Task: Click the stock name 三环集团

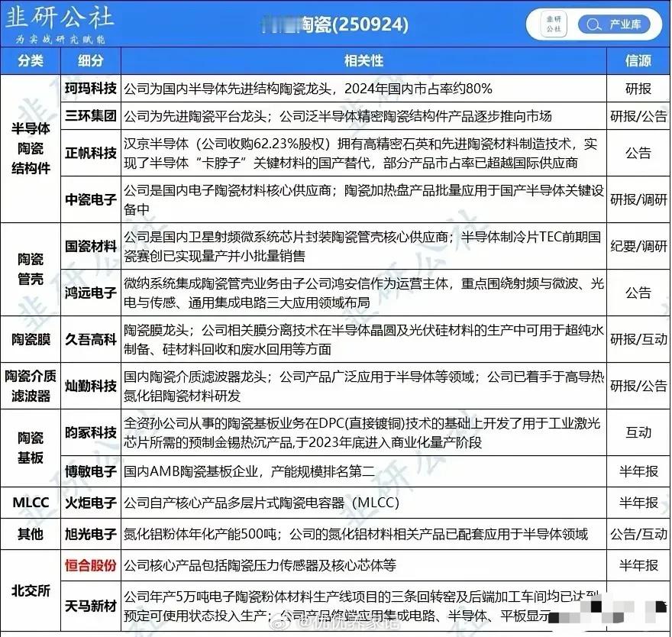Action: point(90,116)
